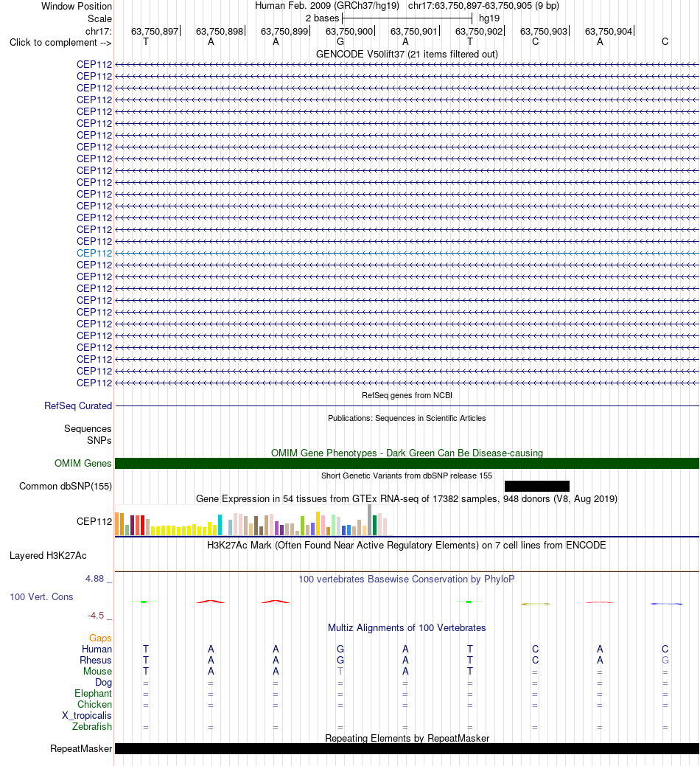
Task: Click the 100 Vert. Cons track label
Action: (x=41, y=597)
